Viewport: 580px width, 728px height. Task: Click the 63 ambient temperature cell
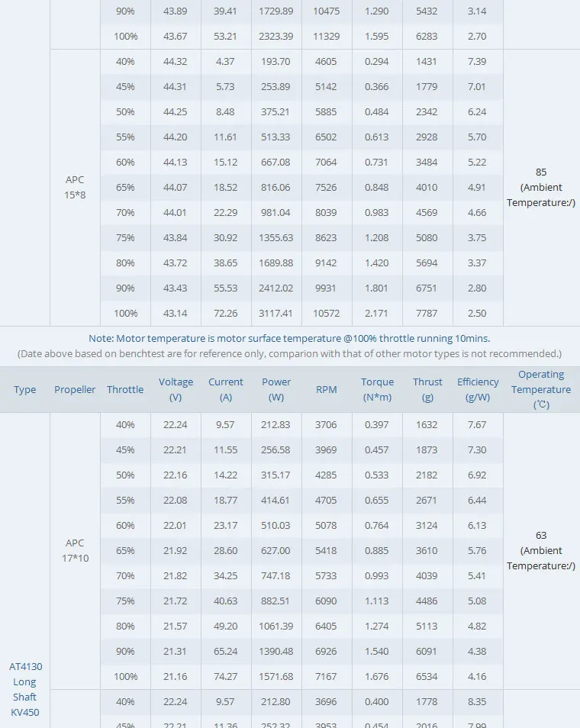[541, 550]
